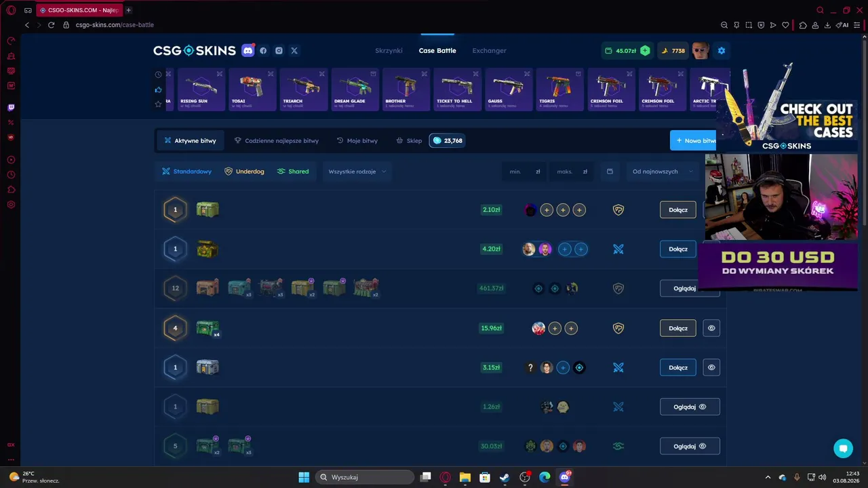Viewport: 868px width, 488px height.
Task: Create a new battle with Nowa bitwa
Action: (693, 140)
